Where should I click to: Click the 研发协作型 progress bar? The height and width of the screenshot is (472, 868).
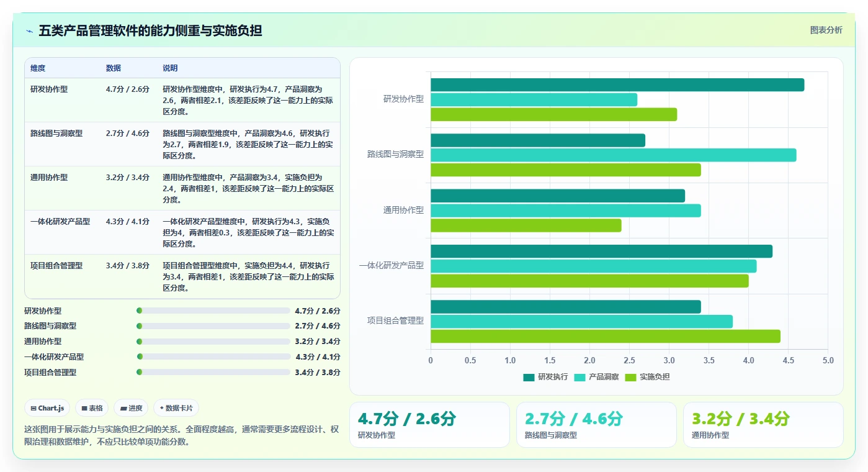pos(213,311)
